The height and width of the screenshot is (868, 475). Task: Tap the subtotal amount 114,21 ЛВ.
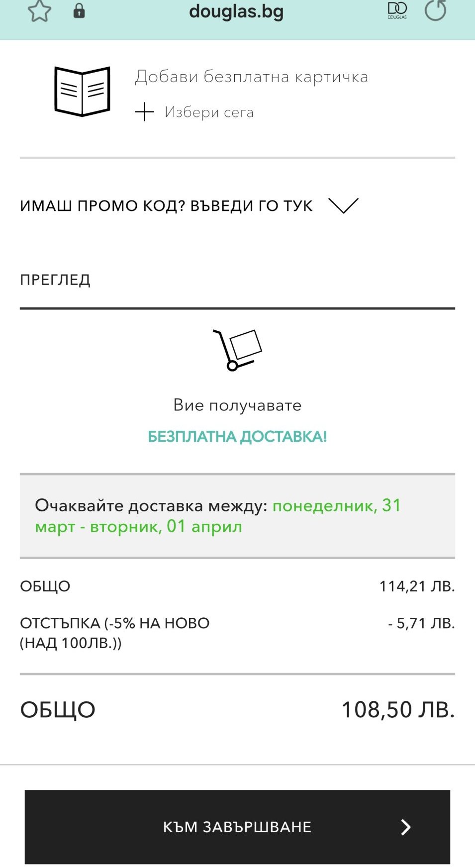417,586
